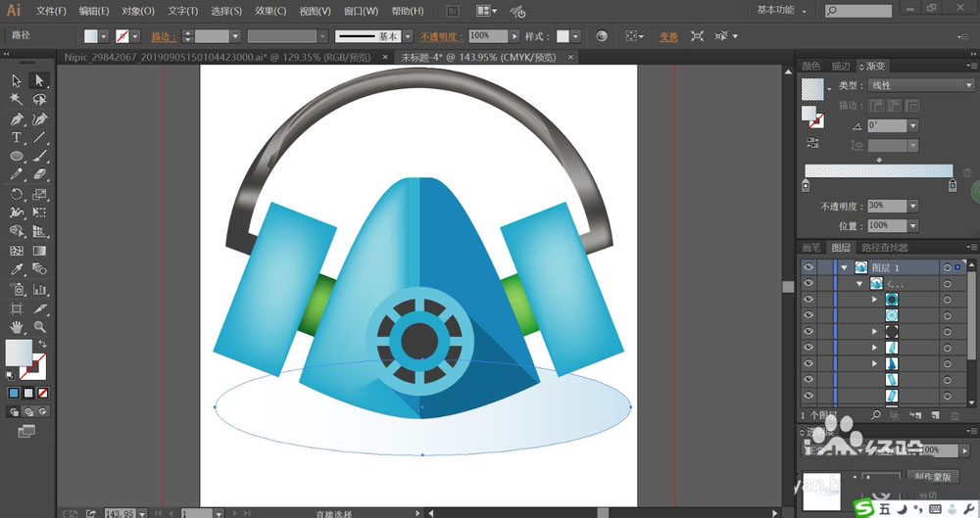Click the 不透明度 link in control bar
Image resolution: width=980 pixels, height=518 pixels.
click(x=442, y=37)
